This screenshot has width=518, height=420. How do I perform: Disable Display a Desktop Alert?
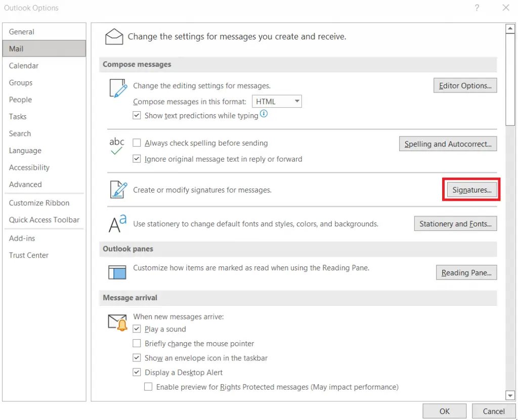pos(137,372)
